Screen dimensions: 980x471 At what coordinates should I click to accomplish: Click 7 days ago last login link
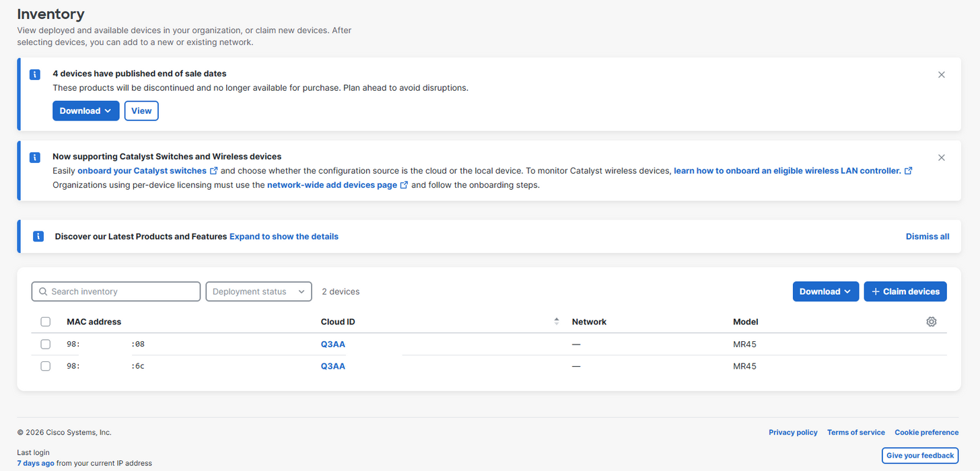pyautogui.click(x=36, y=464)
